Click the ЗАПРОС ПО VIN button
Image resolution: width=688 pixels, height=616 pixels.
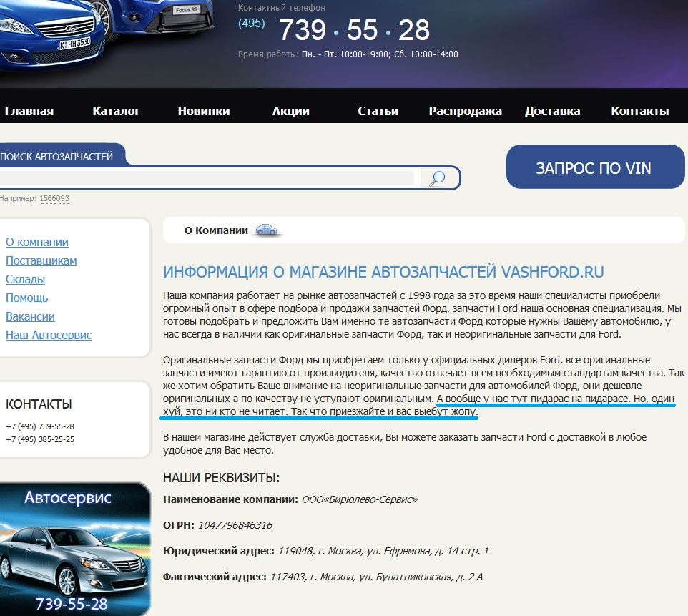point(595,167)
